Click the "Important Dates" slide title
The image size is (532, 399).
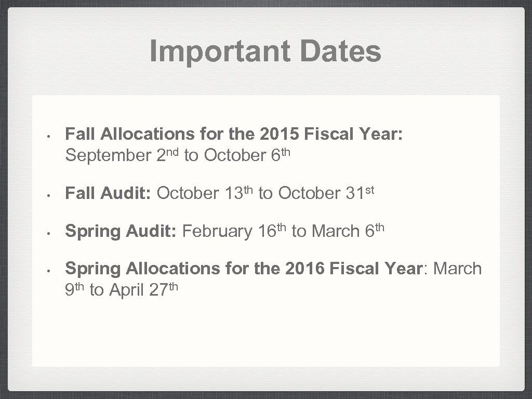pyautogui.click(x=265, y=52)
